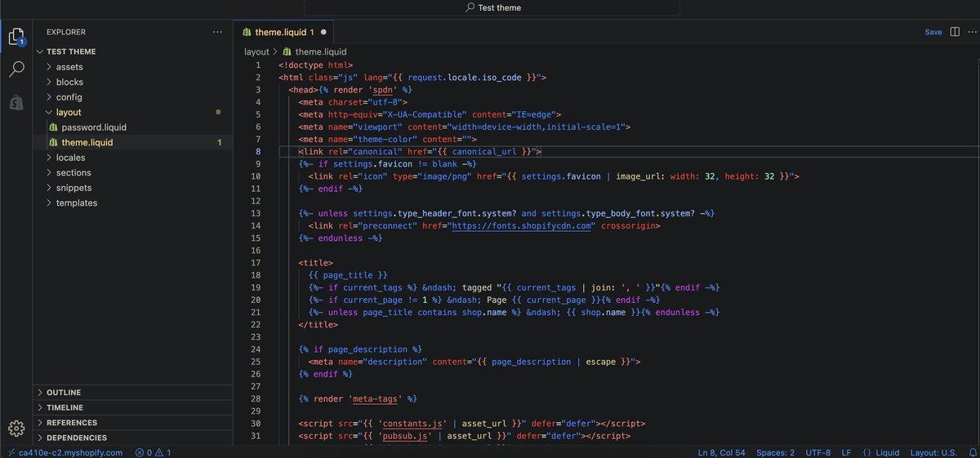This screenshot has width=980, height=458.
Task: Change encoding via UTF-8 status item
Action: (x=817, y=451)
